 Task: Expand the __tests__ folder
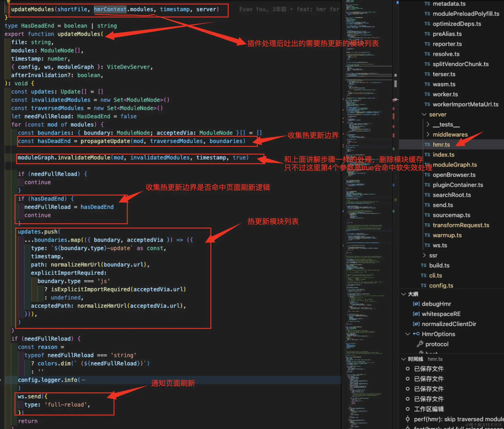pyautogui.click(x=428, y=124)
